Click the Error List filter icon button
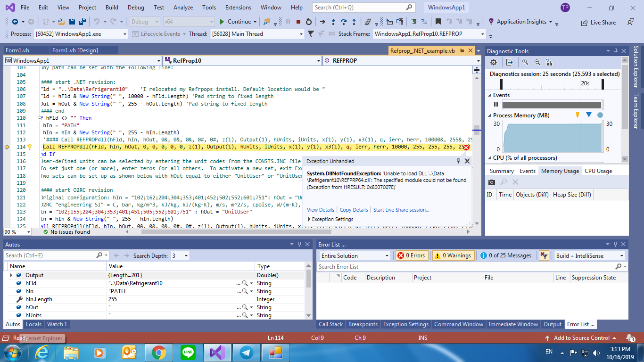This screenshot has width=644, height=362. 544,255
